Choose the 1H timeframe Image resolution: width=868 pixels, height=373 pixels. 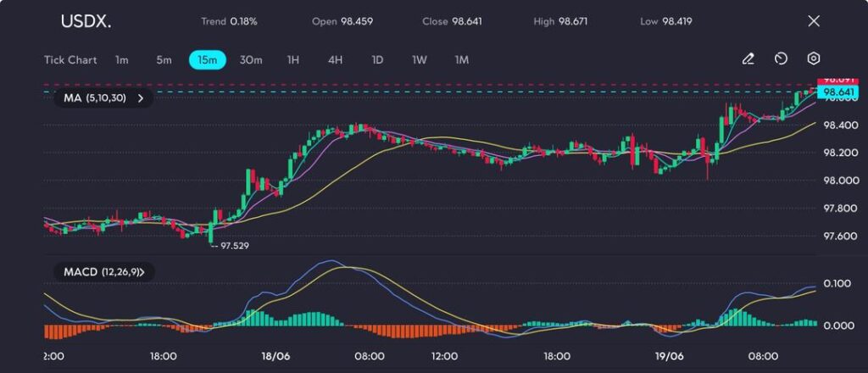pyautogui.click(x=293, y=60)
